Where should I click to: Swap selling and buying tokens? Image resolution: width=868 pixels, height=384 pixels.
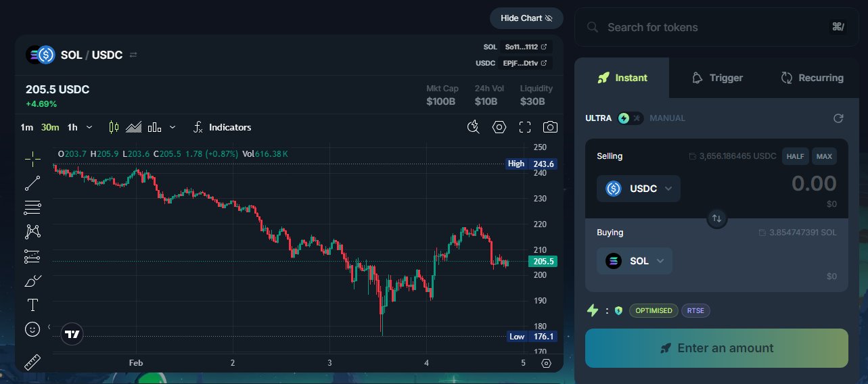coord(717,218)
